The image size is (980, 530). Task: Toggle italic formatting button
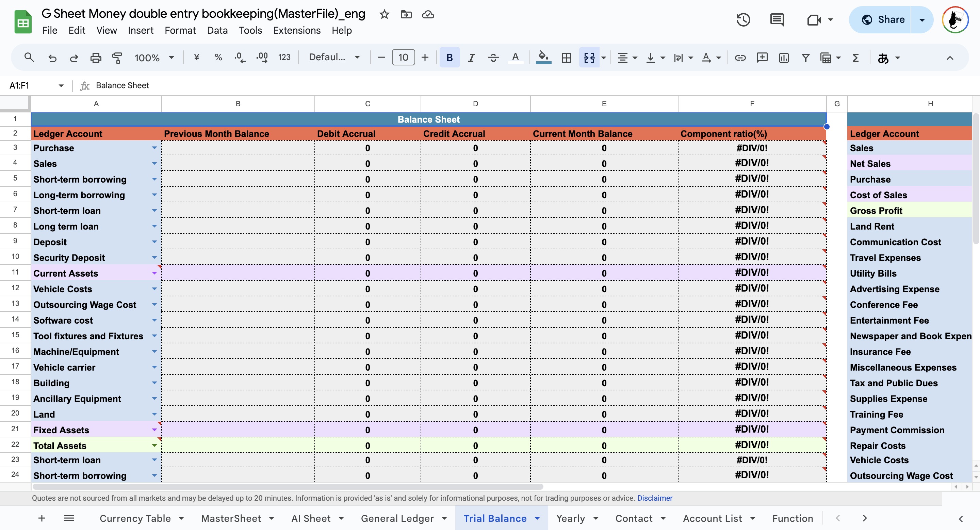click(x=471, y=58)
